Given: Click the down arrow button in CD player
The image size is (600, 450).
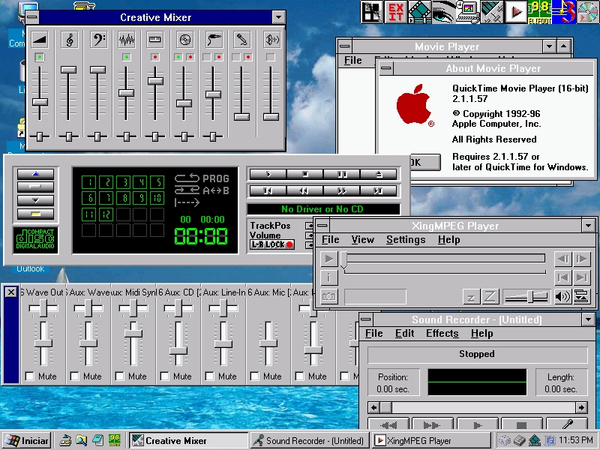Looking at the screenshot, I should click(36, 200).
